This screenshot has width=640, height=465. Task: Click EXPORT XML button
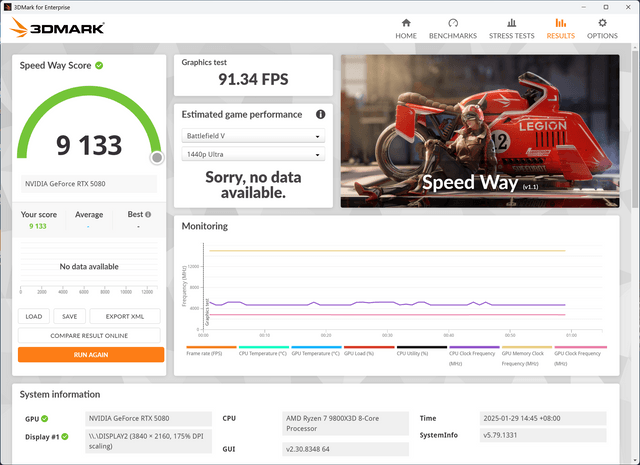pos(125,316)
